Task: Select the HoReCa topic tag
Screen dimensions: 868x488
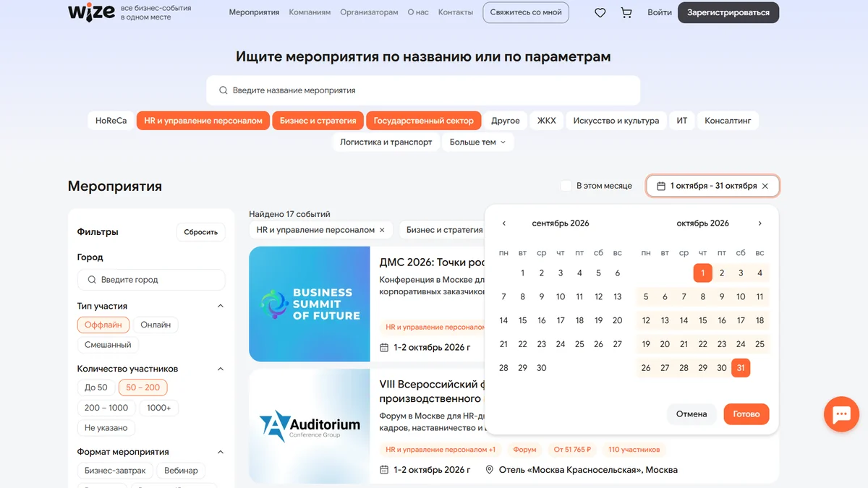Action: click(111, 121)
